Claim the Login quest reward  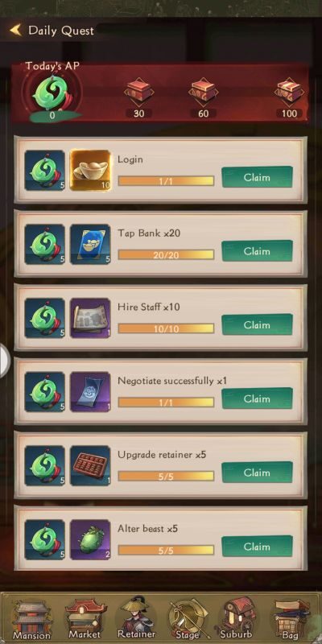coord(257,177)
